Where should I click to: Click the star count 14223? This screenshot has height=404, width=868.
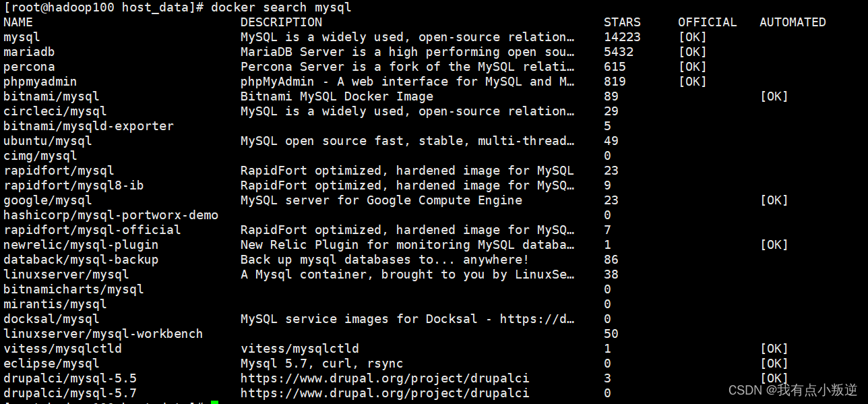622,37
